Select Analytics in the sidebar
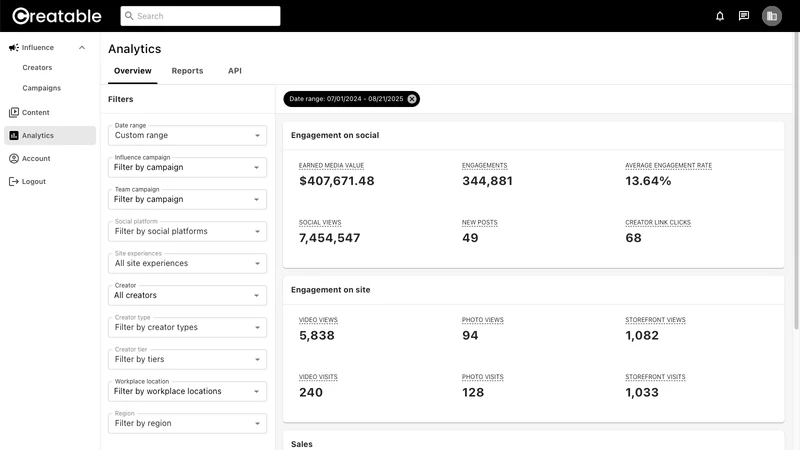This screenshot has height=450, width=800. pos(50,135)
